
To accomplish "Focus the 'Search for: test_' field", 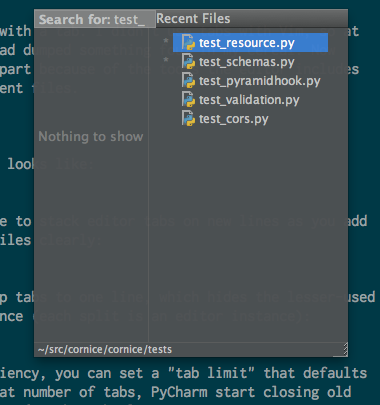I will [x=95, y=19].
